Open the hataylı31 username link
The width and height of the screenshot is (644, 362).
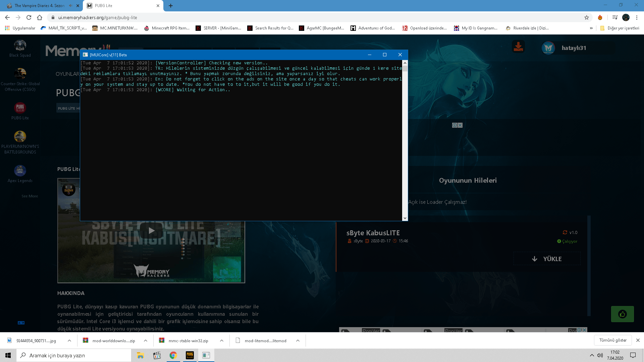pos(574,48)
